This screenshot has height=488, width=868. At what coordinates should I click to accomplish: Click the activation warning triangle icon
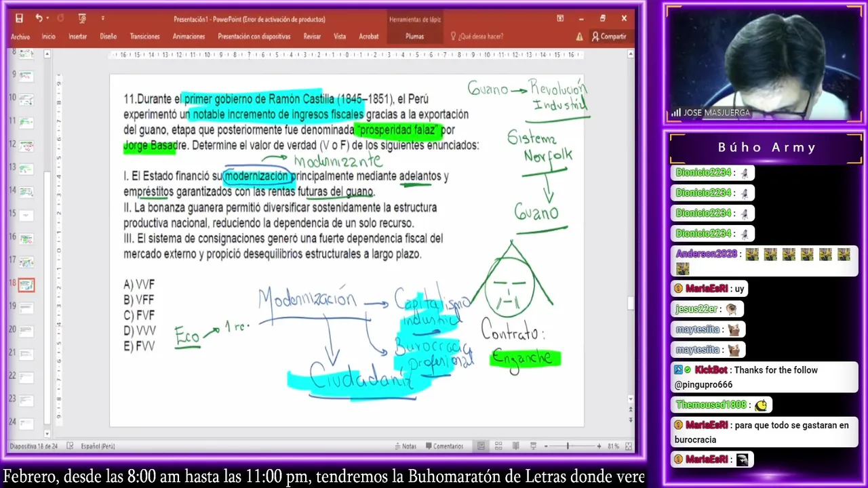(580, 37)
